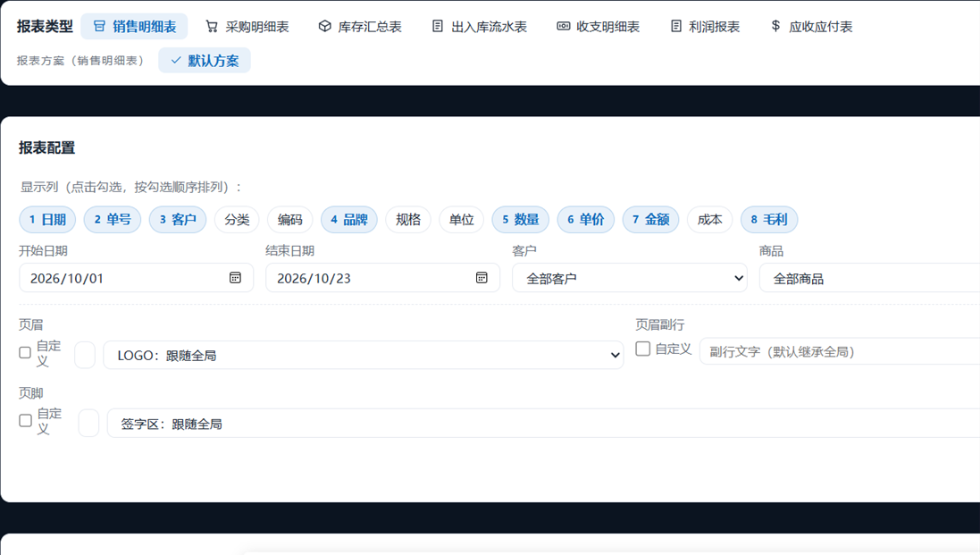Viewport: 980px width, 555px height.
Task: Open the 页脚 color swatch
Action: 88,423
